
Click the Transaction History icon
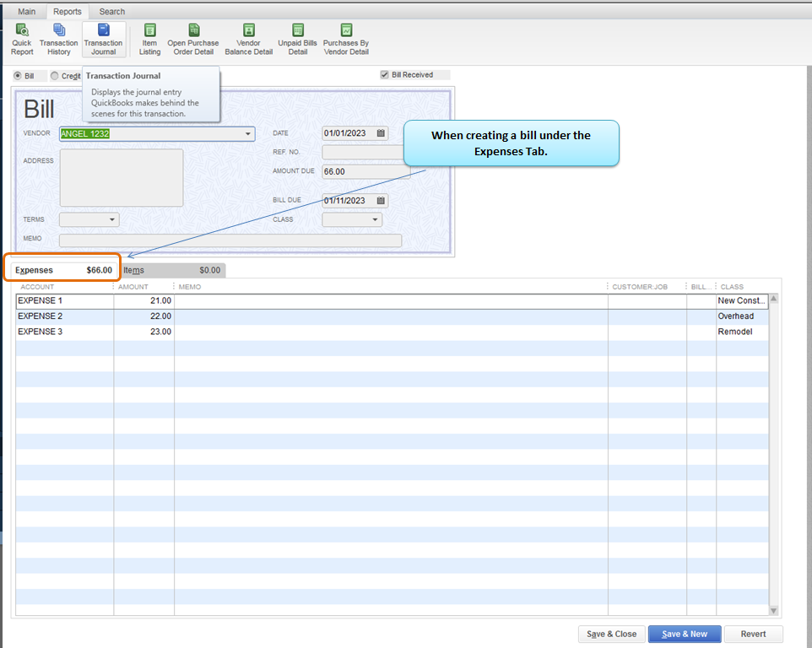(x=58, y=40)
